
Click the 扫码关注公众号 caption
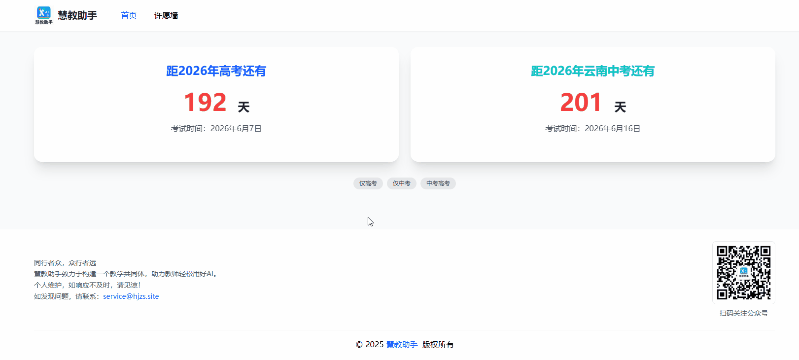click(x=743, y=313)
